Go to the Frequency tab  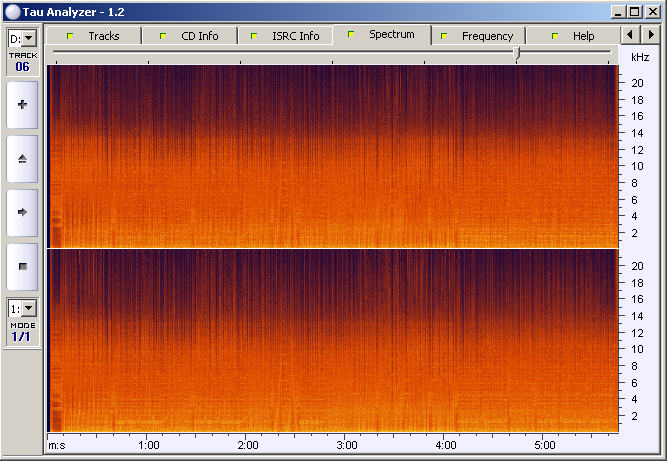tap(478, 36)
